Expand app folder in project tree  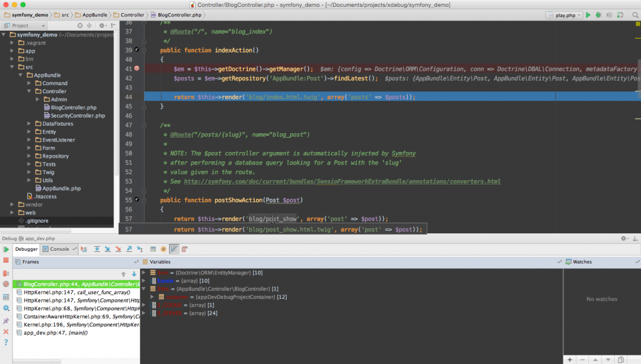pos(12,51)
